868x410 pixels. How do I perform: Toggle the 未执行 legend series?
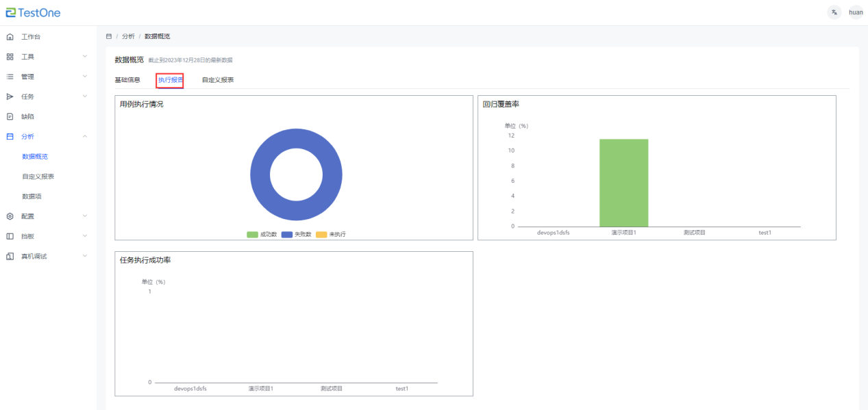pyautogui.click(x=331, y=235)
